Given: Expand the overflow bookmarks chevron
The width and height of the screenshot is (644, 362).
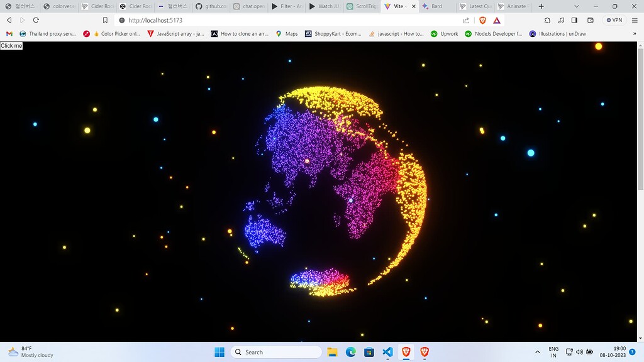Looking at the screenshot, I should point(635,33).
